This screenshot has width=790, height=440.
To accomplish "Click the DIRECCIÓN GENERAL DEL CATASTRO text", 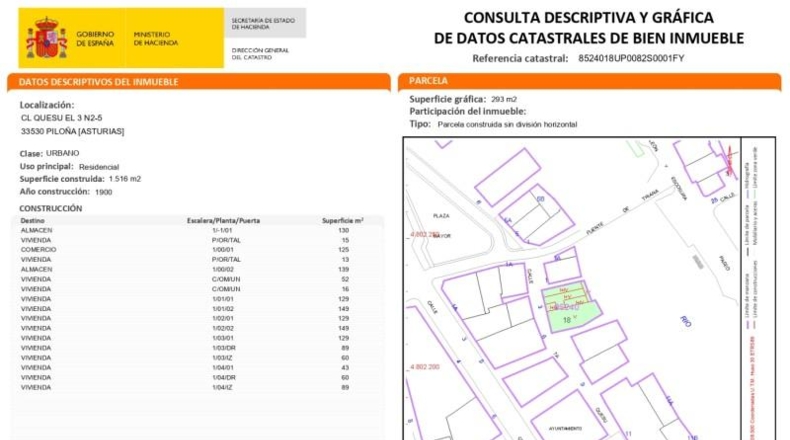I will pos(260,54).
